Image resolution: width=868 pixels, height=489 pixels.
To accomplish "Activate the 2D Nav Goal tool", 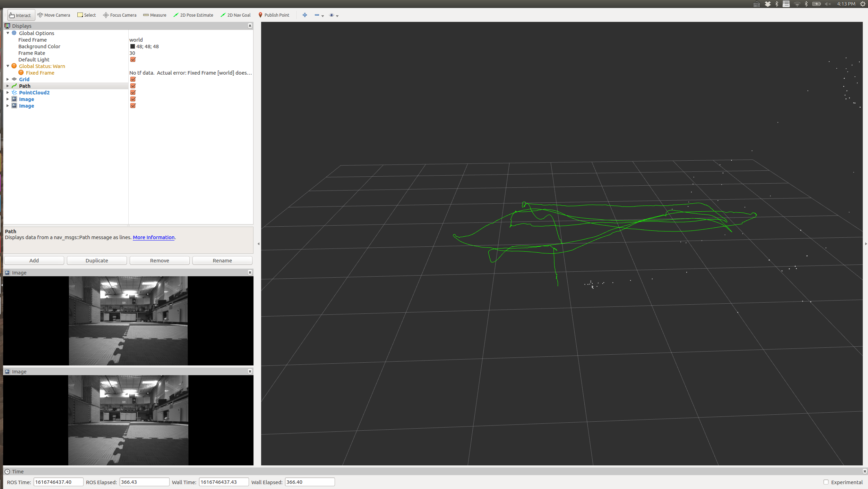I will 235,15.
